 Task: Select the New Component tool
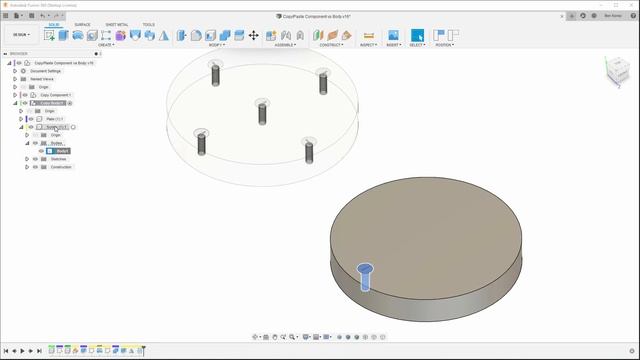(x=271, y=36)
